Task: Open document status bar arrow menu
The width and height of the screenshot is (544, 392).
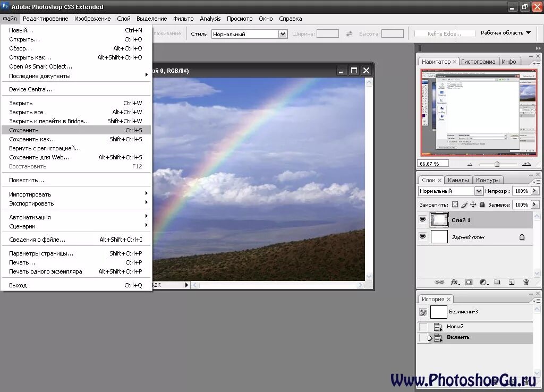Action: [x=186, y=285]
